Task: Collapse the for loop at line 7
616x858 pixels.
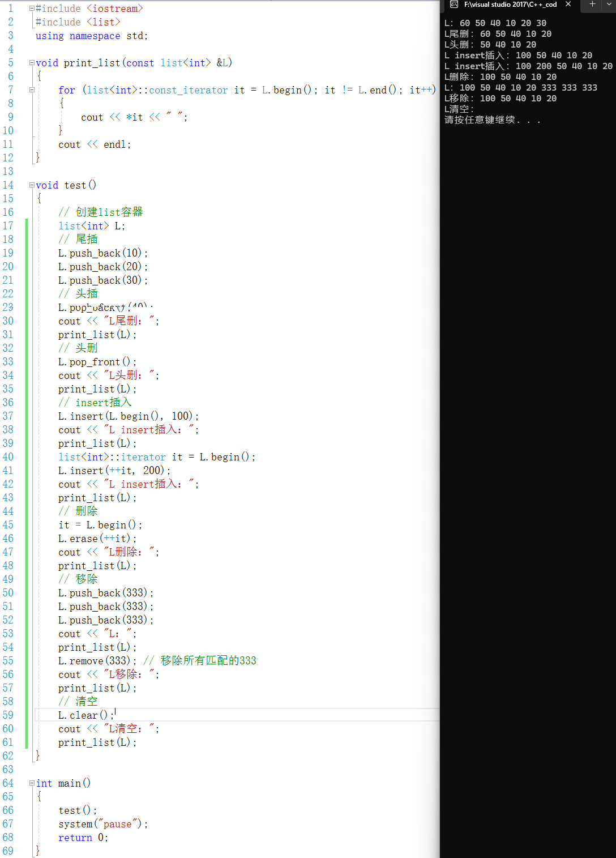Action: [32, 90]
